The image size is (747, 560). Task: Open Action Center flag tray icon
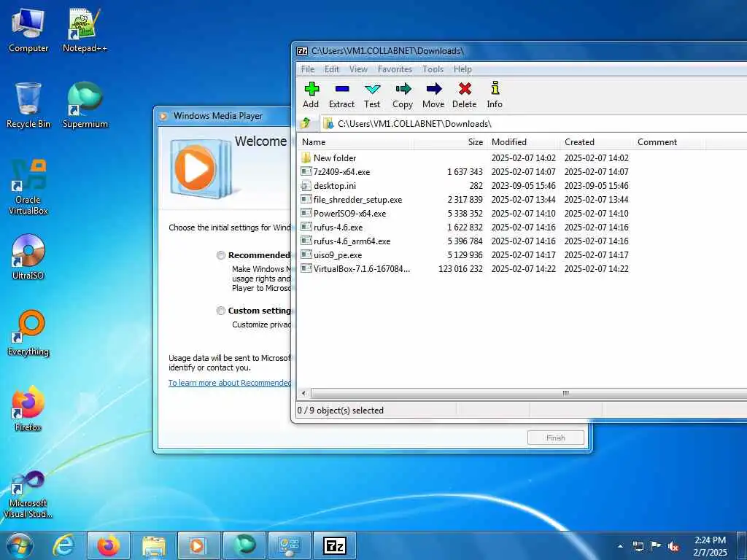(656, 546)
